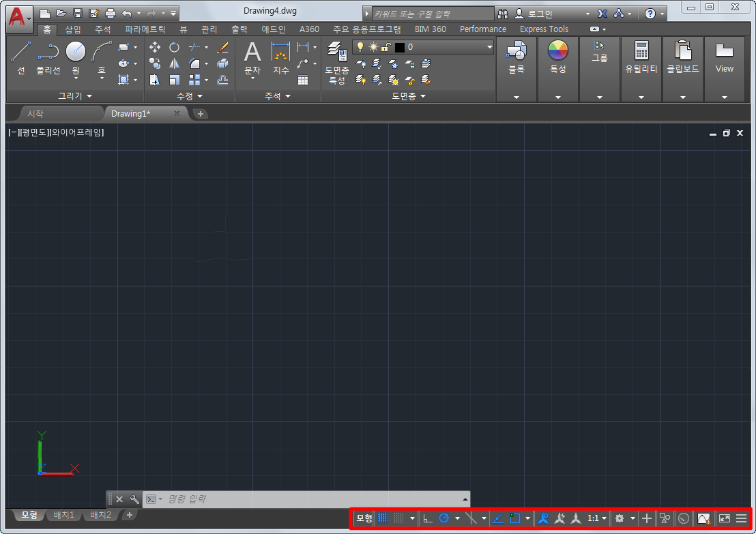Screen dimensions: 756x534
Task: Toggle 2D object snap in status bar
Action: [515, 518]
